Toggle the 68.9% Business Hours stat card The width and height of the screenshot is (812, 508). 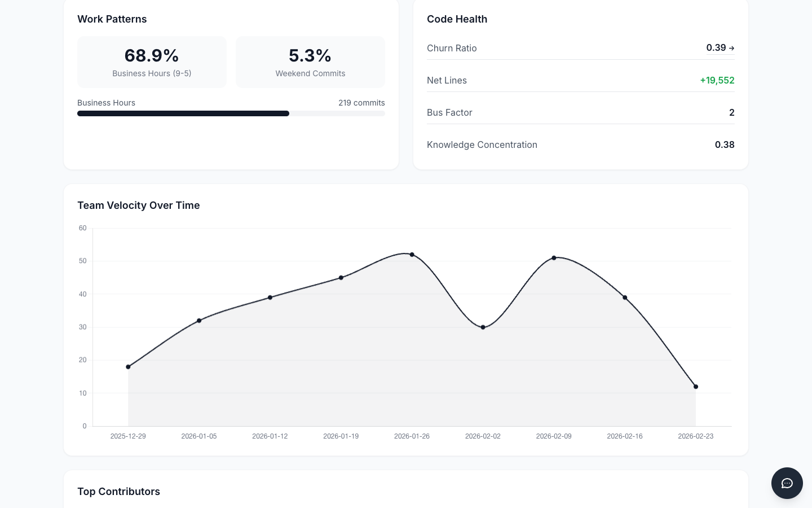[x=152, y=62]
